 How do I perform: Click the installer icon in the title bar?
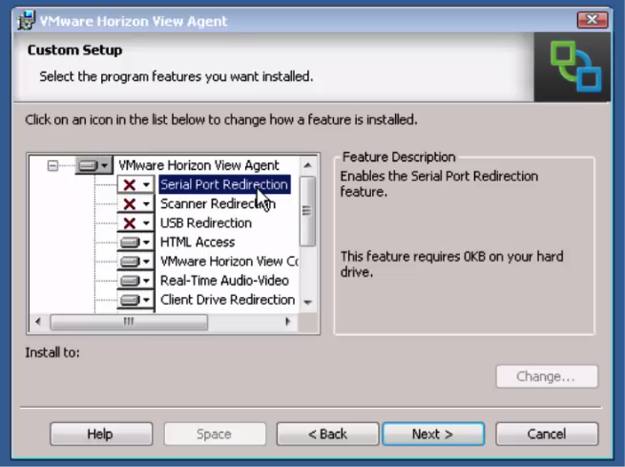pos(26,20)
